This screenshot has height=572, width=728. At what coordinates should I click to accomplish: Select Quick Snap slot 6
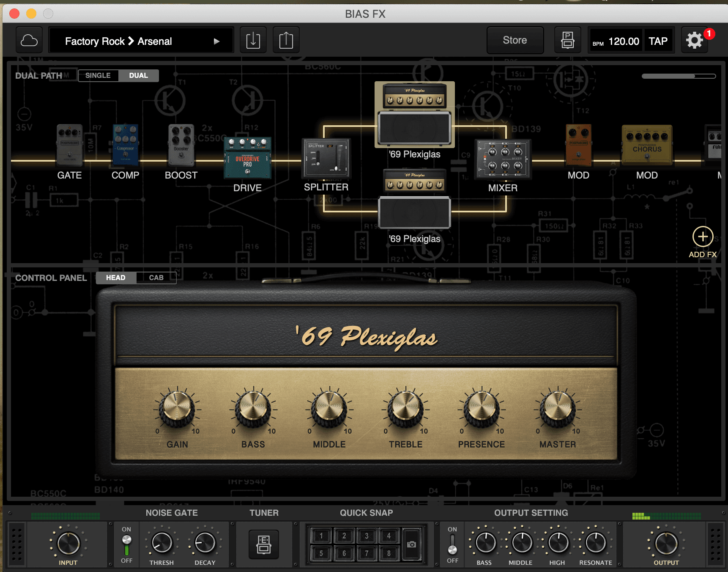tap(344, 553)
